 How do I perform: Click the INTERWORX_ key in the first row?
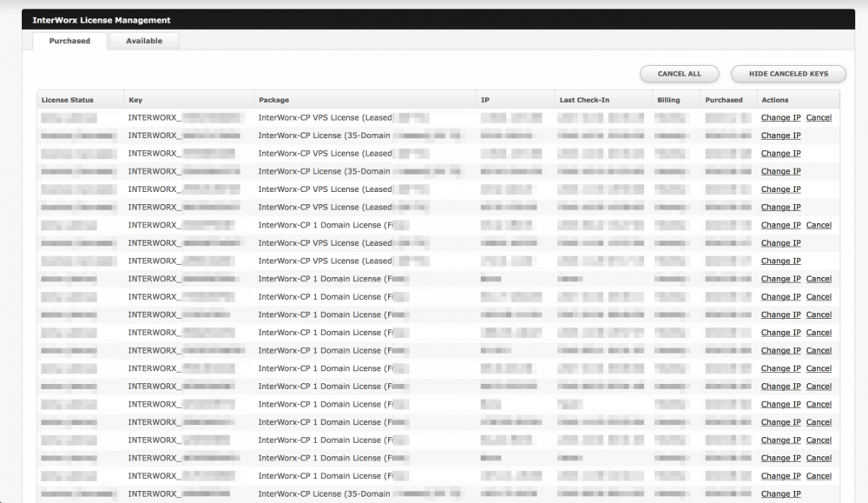155,117
